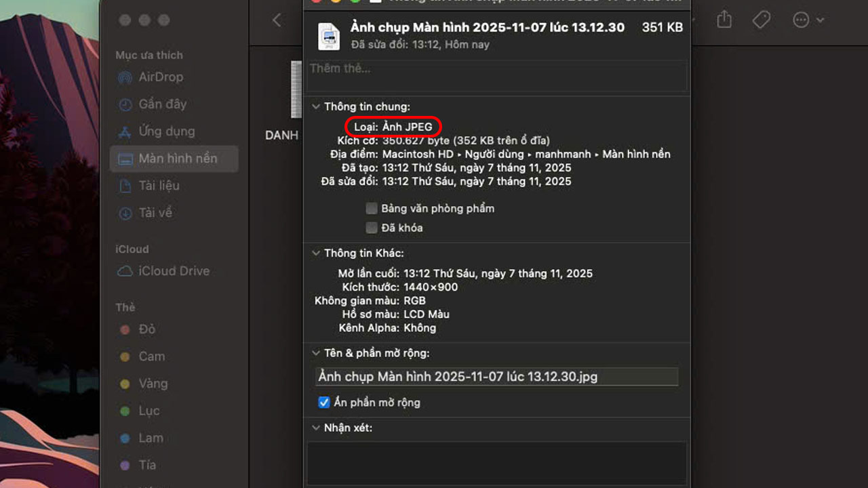
Task: Click the Tài liệu documents icon
Action: (125, 186)
